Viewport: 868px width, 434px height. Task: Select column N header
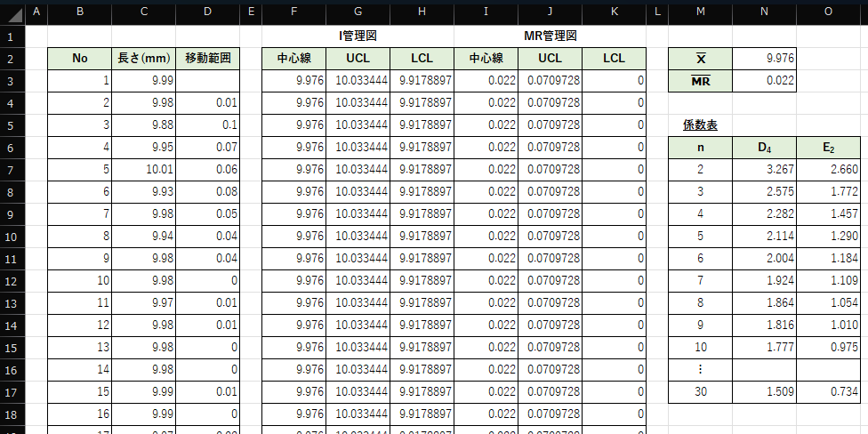tap(765, 12)
